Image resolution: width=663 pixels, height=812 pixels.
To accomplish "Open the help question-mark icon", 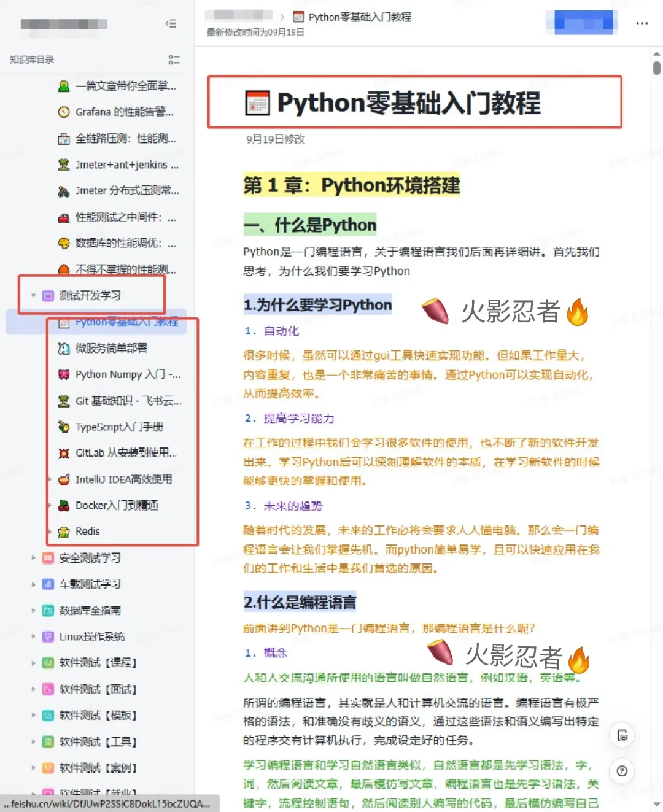I will point(622,771).
